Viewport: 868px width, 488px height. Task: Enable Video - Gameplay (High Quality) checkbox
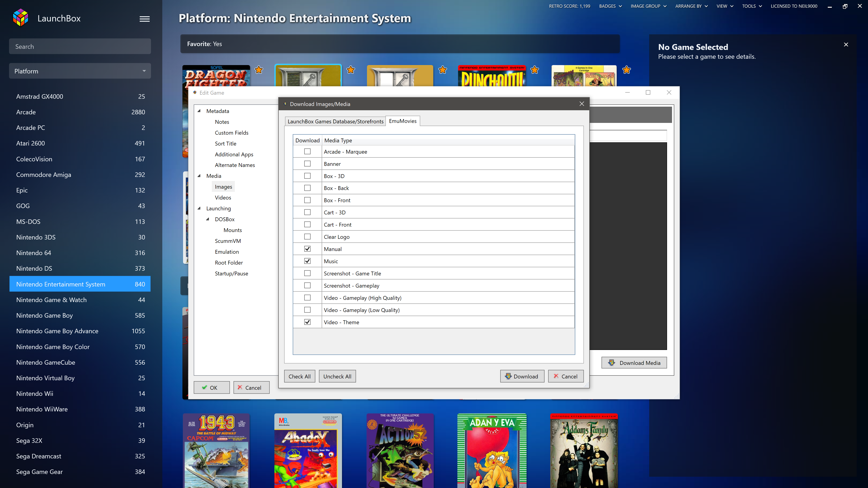307,298
